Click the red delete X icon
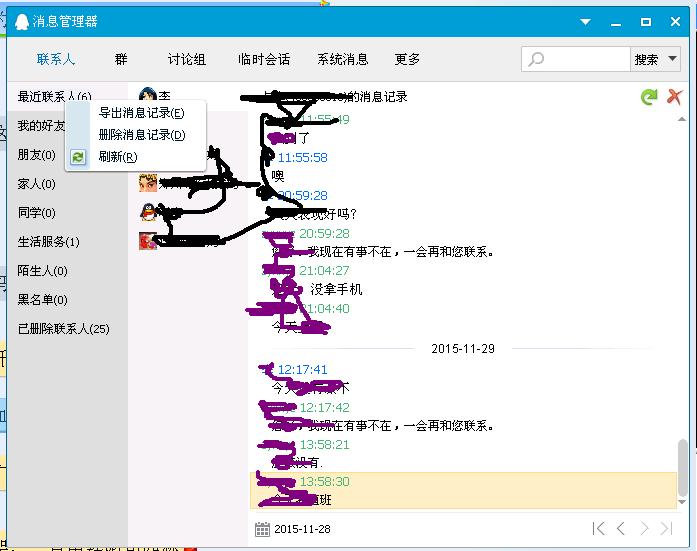The image size is (697, 551). (674, 96)
